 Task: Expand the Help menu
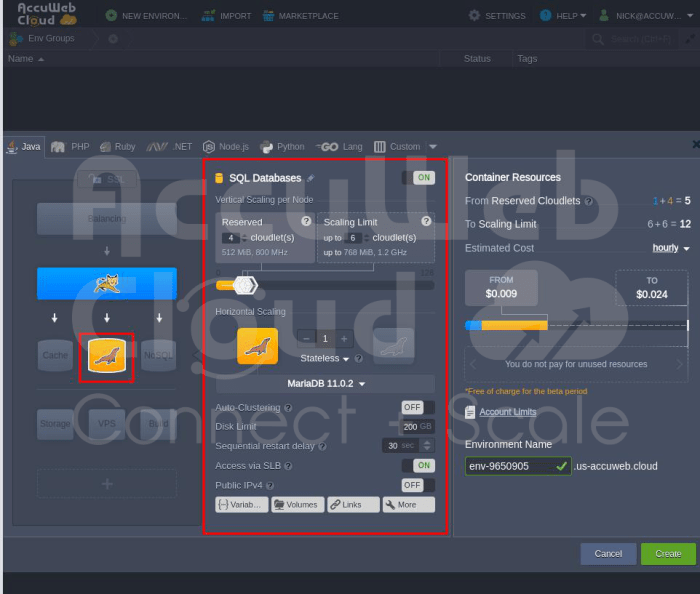pyautogui.click(x=562, y=16)
